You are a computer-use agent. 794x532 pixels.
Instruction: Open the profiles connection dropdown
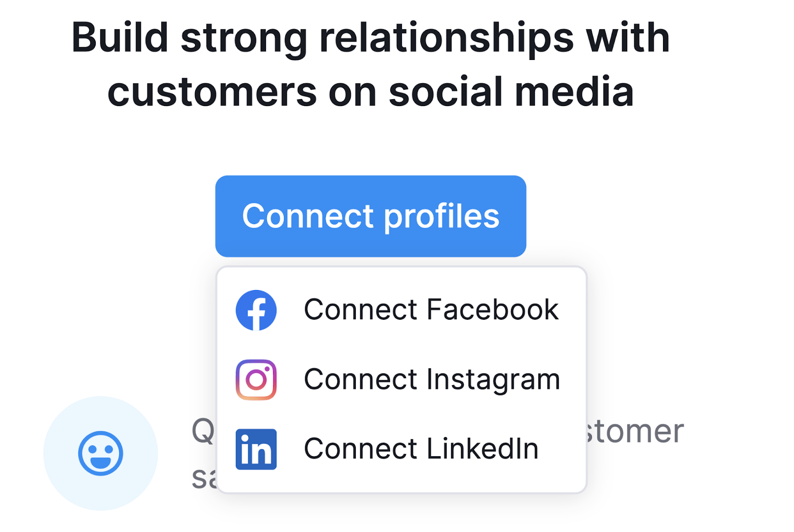coord(371,216)
